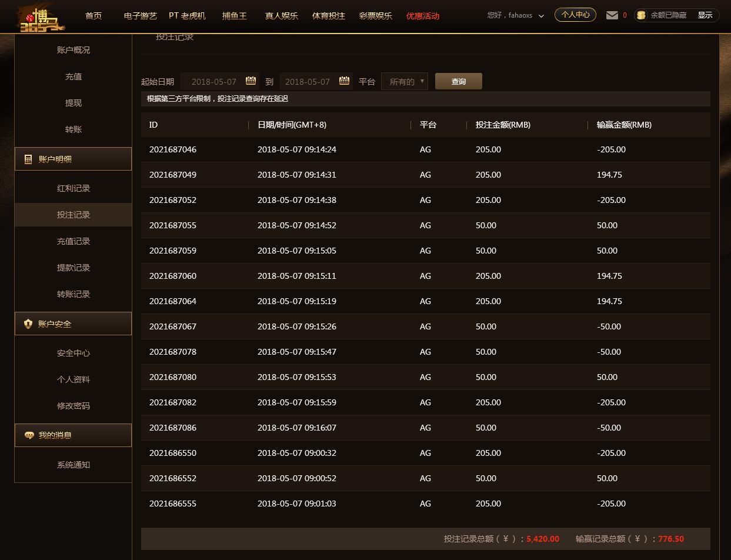Select record ID 2021686550
The image size is (731, 560).
coord(173,453)
